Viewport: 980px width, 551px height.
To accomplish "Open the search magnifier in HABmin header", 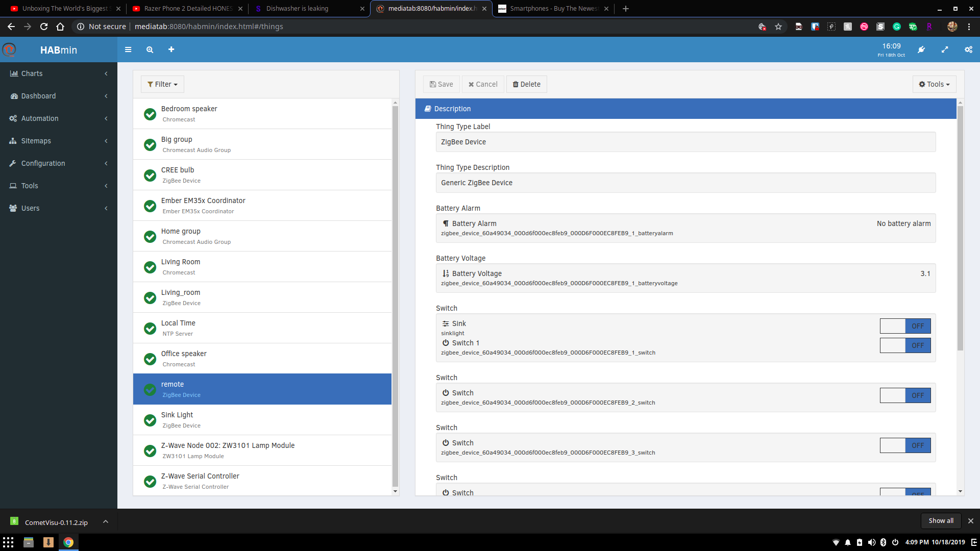I will 150,49.
